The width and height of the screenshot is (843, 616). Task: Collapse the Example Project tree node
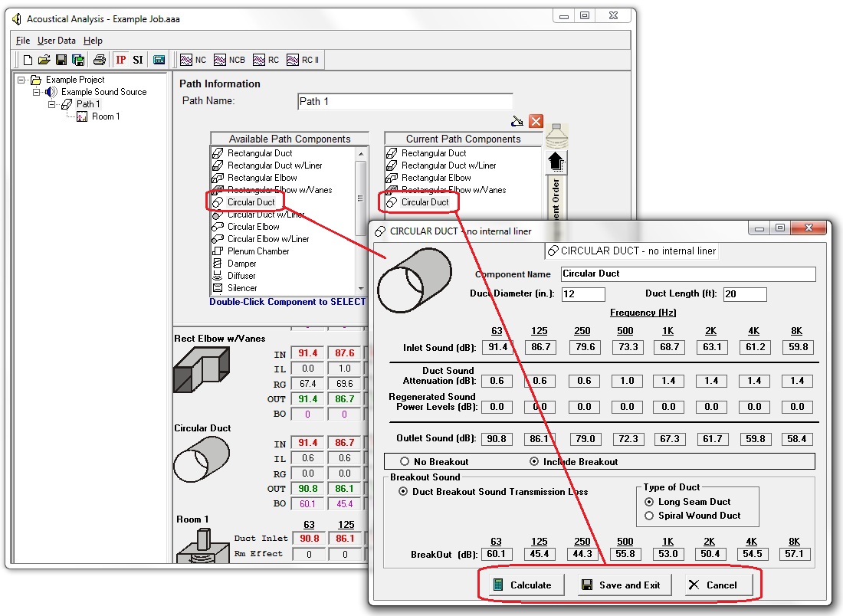pos(21,80)
